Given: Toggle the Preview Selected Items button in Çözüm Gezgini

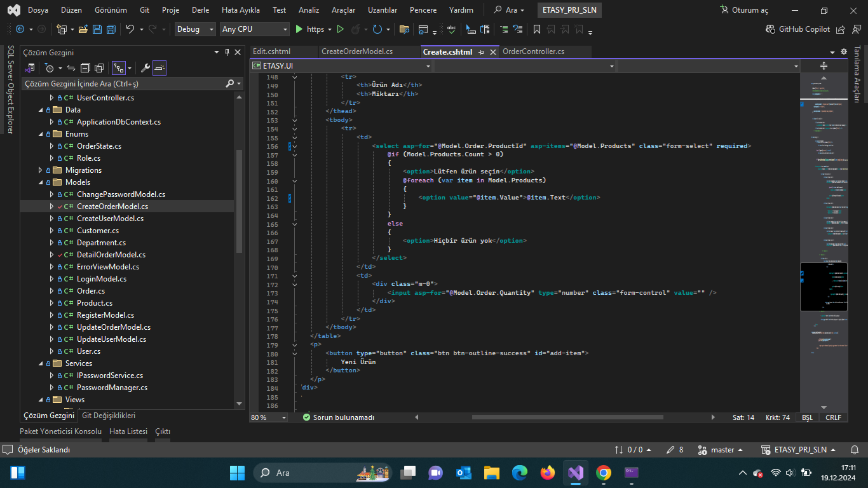Looking at the screenshot, I should [159, 68].
